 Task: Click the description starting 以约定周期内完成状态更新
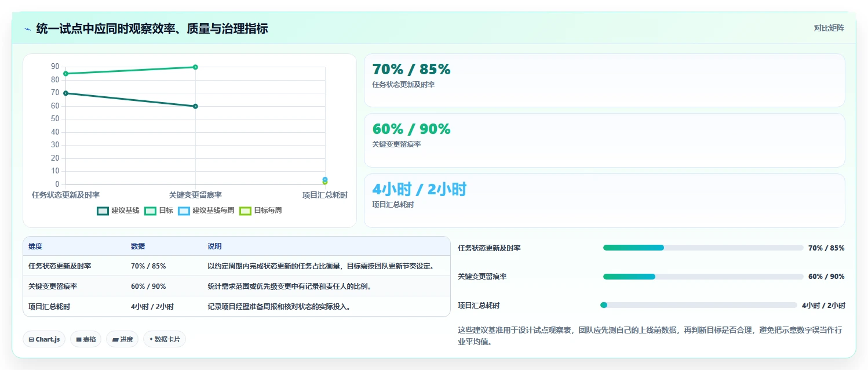tap(321, 266)
